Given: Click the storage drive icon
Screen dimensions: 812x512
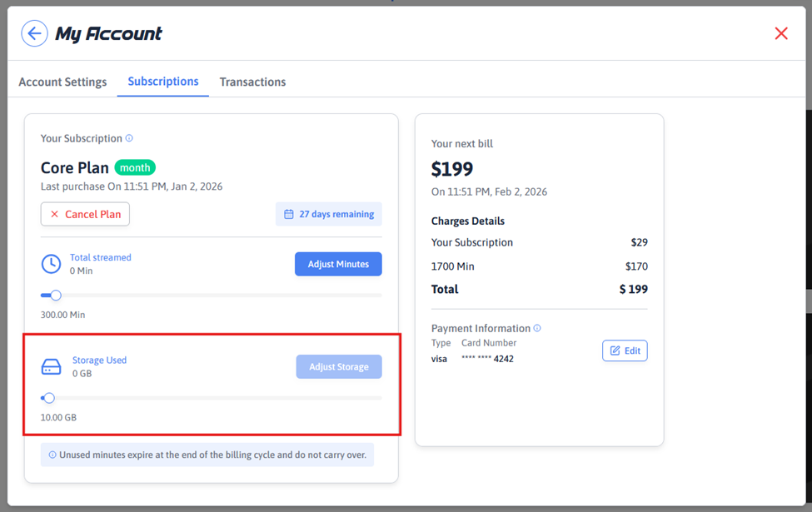Looking at the screenshot, I should pos(51,367).
